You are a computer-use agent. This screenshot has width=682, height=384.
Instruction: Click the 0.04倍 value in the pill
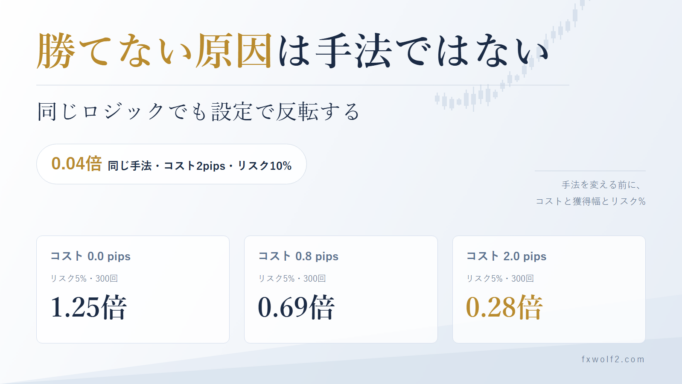point(76,164)
